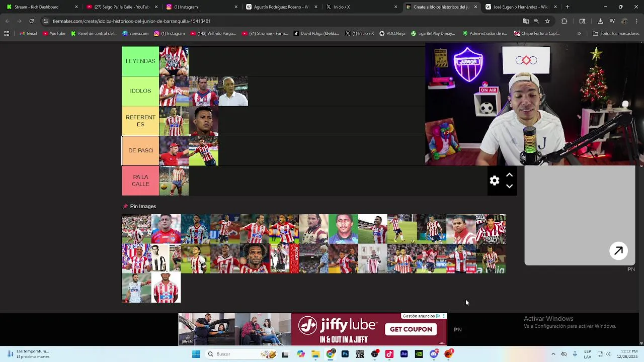Viewport: 644px width, 362px height.
Task: Switch to the José Eugenio Hernández Wikipedia tab
Action: click(521, 7)
